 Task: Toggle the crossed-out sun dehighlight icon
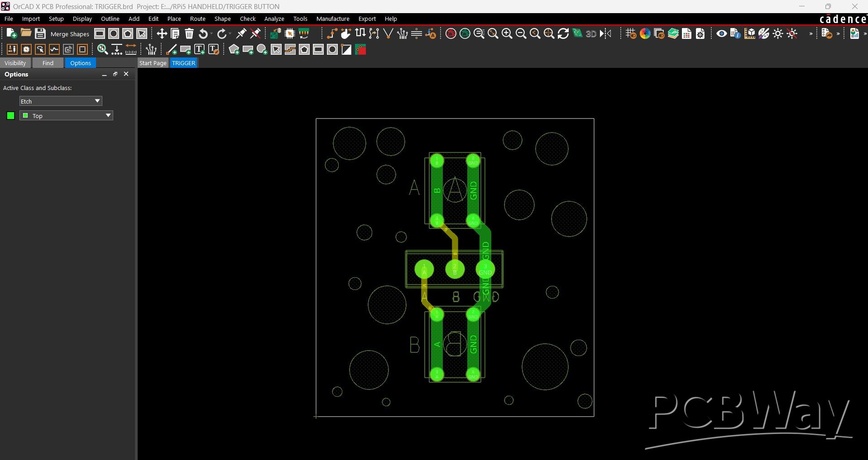[x=792, y=33]
